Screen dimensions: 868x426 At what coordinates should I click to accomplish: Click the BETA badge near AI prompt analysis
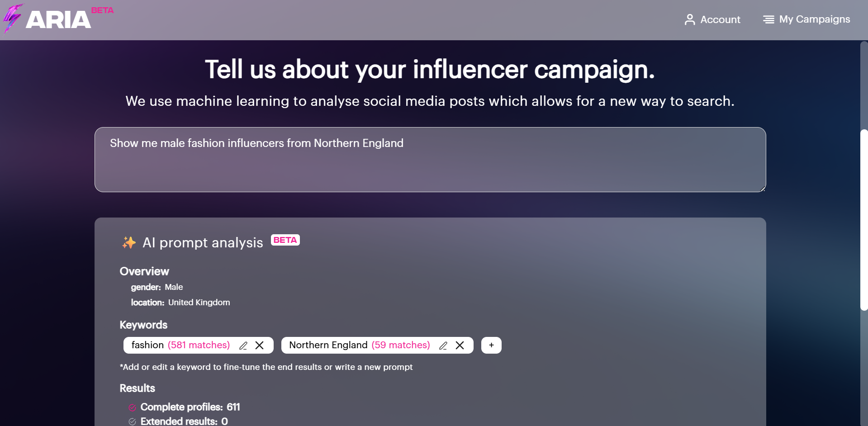pyautogui.click(x=285, y=240)
